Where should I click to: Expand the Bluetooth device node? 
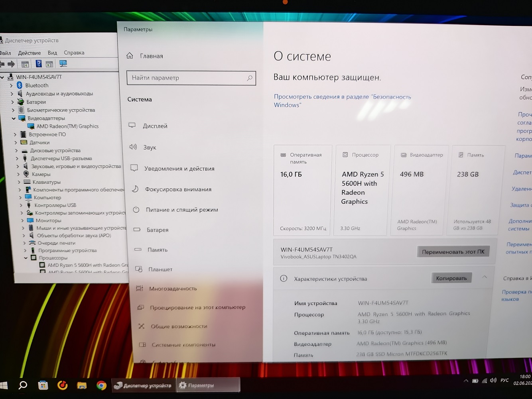point(12,85)
